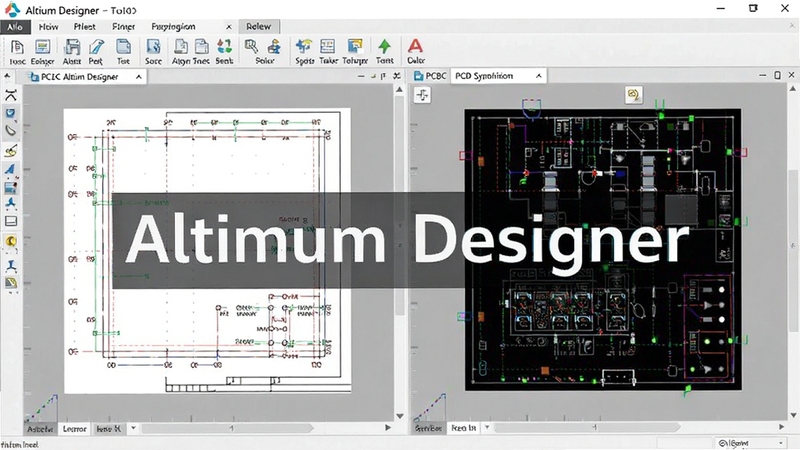800x450 pixels.
Task: Open the status bar dropdown at bottom right
Action: 781,443
